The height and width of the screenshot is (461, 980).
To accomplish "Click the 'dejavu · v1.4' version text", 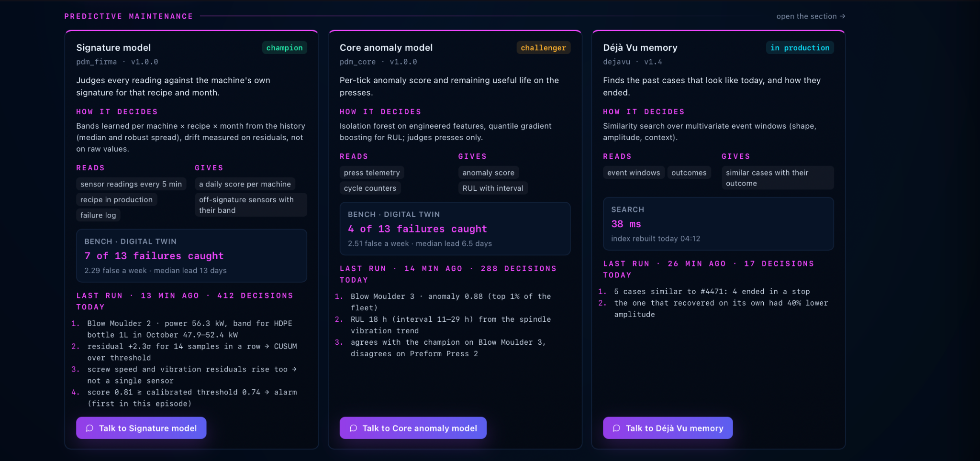I will coord(633,62).
